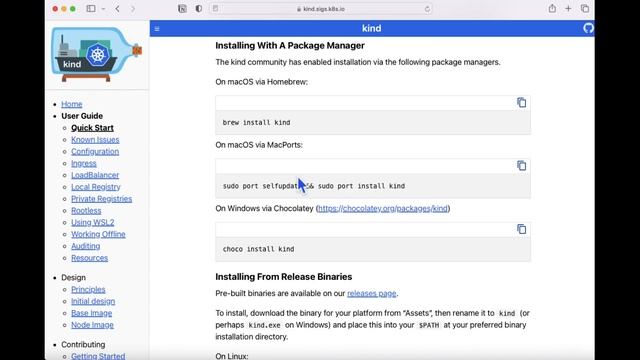
Task: Open Known Issues page
Action: pyautogui.click(x=95, y=140)
